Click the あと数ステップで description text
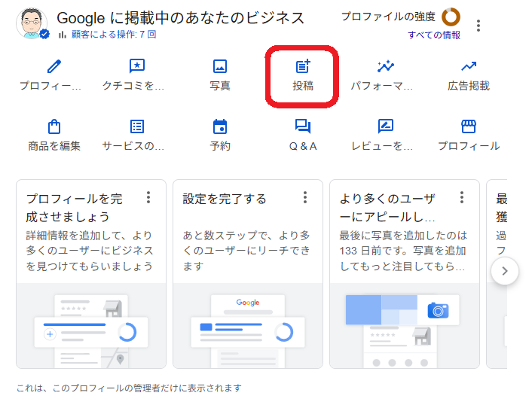Screen dimensions: 532x408 [x=246, y=251]
